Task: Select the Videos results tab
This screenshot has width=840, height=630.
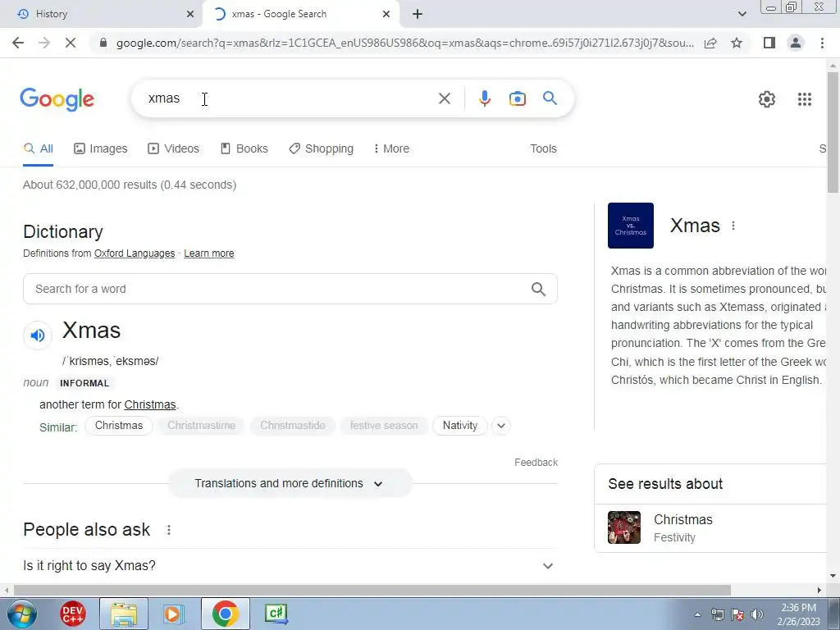Action: coord(174,149)
